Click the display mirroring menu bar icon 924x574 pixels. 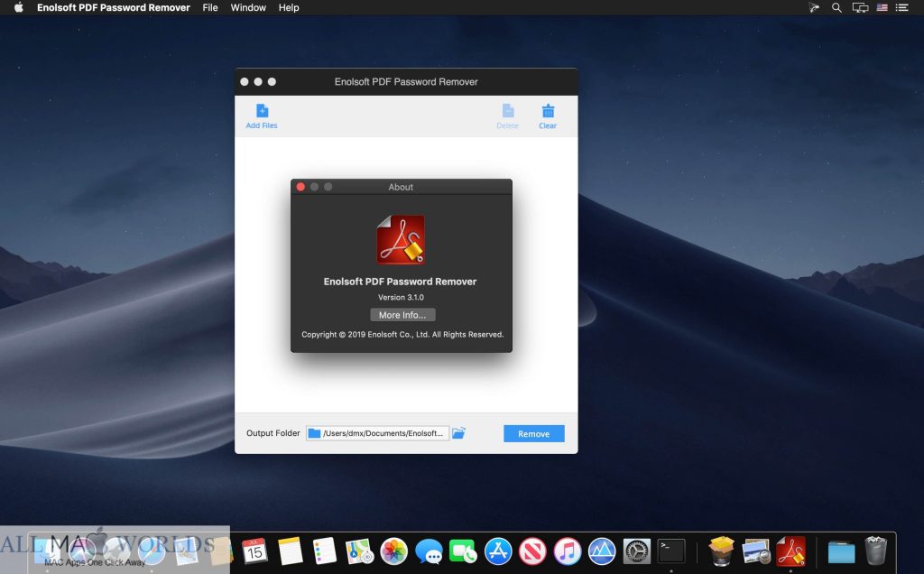coord(860,7)
